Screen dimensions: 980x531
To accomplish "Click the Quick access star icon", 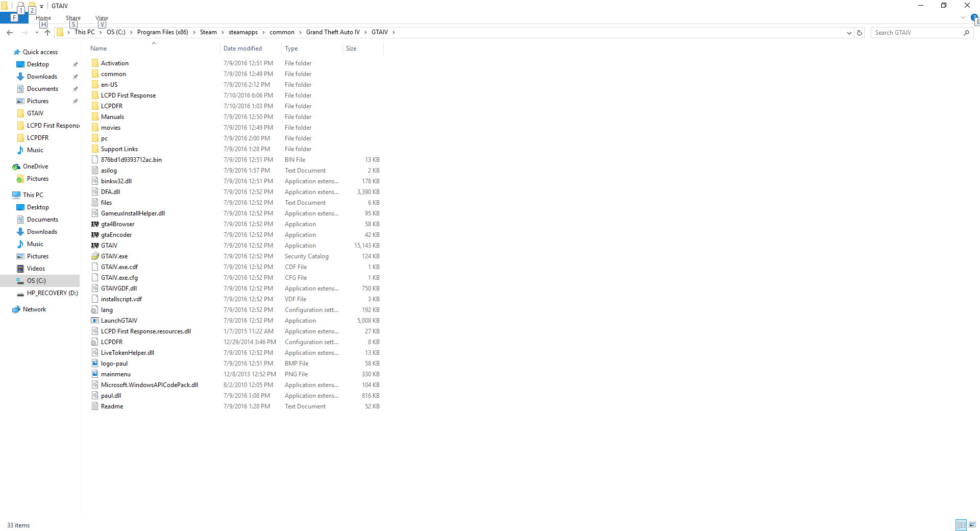I will tap(17, 52).
